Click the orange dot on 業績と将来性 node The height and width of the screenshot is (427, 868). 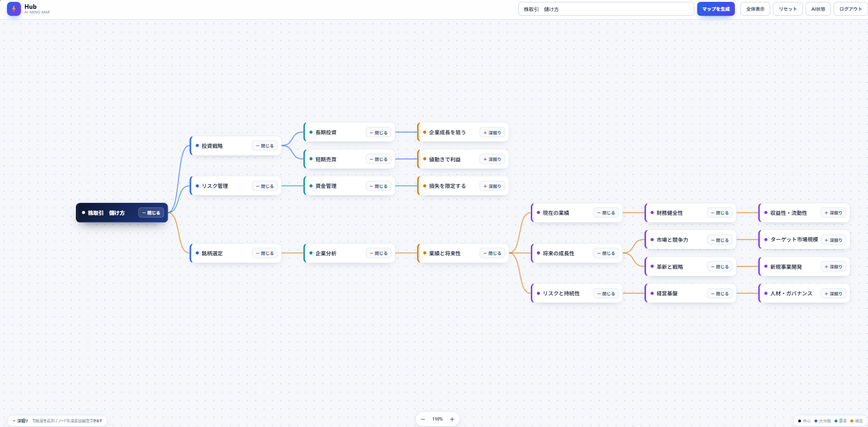425,253
